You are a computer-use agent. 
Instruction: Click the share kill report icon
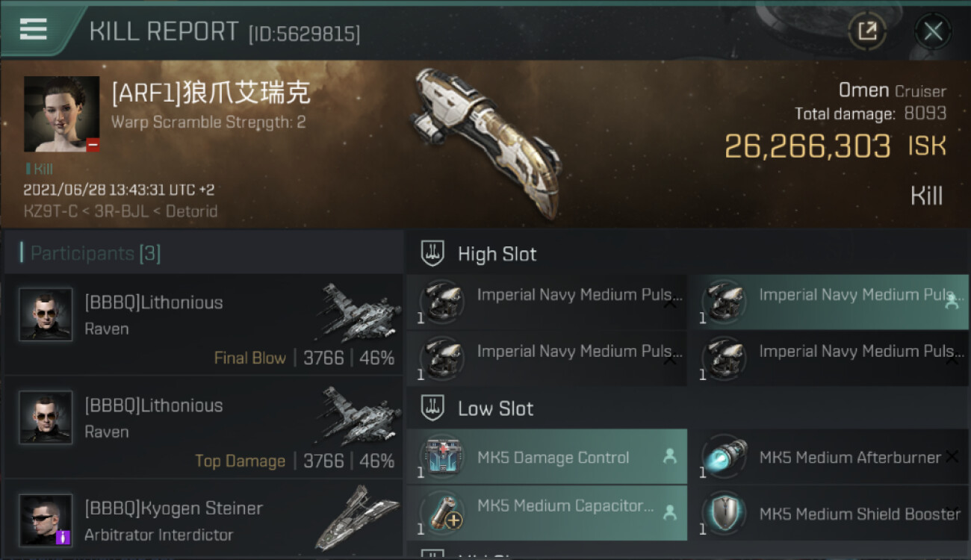point(867,31)
